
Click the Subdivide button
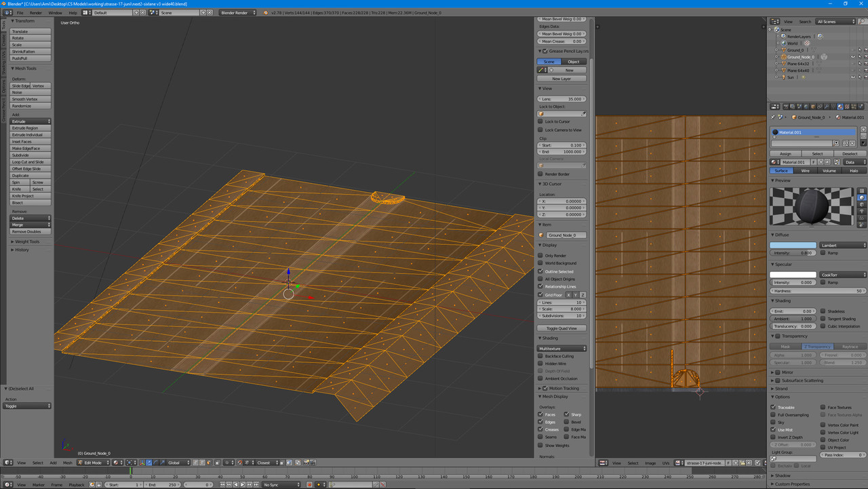point(31,155)
